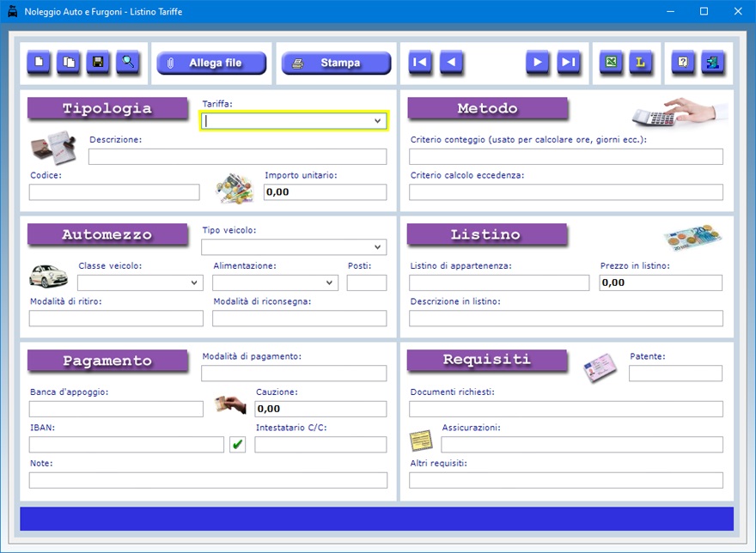The height and width of the screenshot is (553, 756).
Task: Jump to the last record
Action: 569,63
